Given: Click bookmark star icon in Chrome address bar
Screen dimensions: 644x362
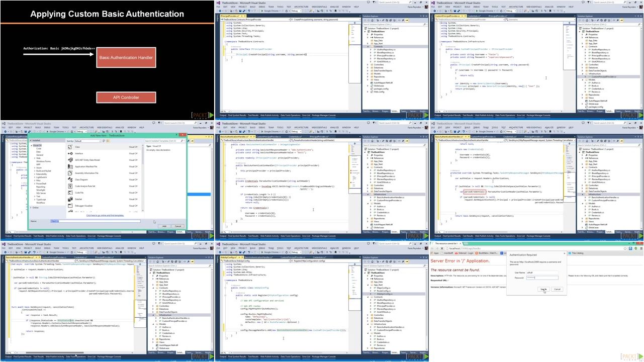Looking at the screenshot, I should tap(625, 248).
